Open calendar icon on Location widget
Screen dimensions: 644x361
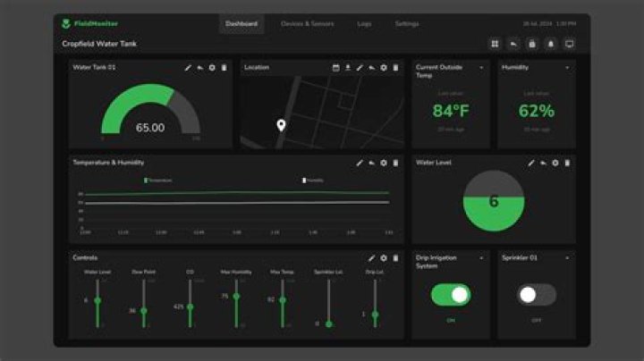[336, 68]
